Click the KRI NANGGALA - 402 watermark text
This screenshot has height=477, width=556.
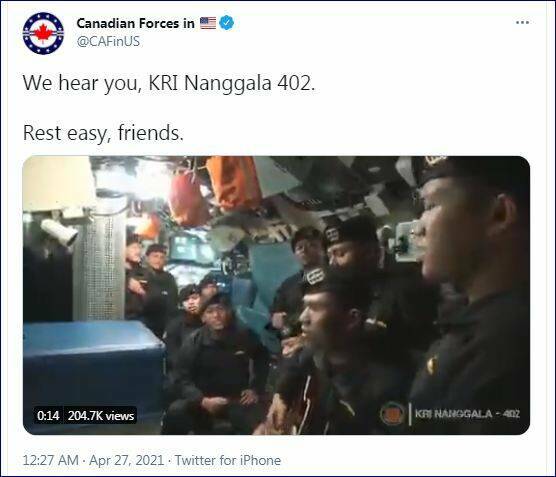pos(467,414)
